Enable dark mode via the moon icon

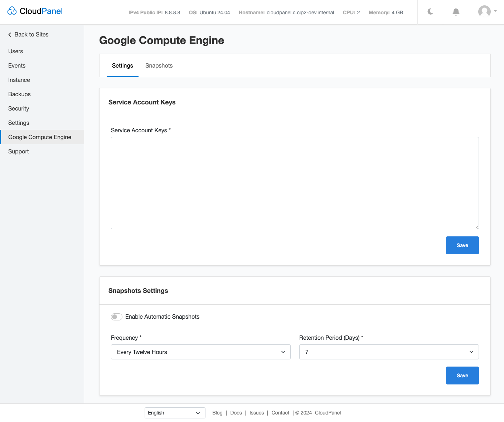[430, 11]
